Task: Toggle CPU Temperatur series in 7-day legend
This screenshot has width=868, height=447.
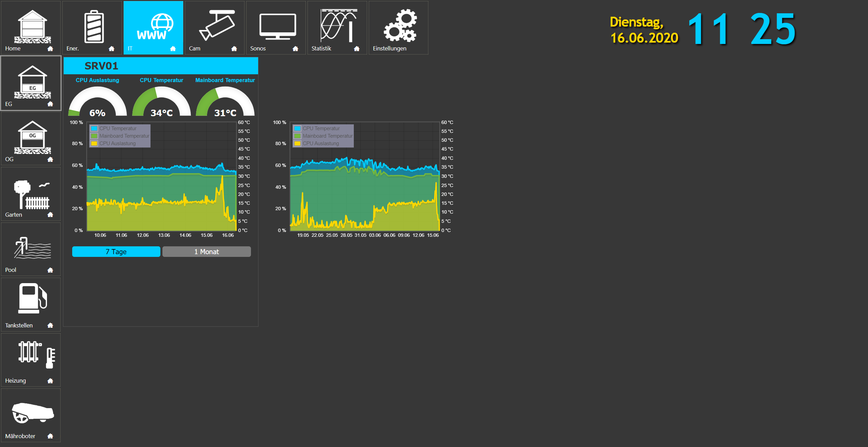Action: [x=118, y=128]
